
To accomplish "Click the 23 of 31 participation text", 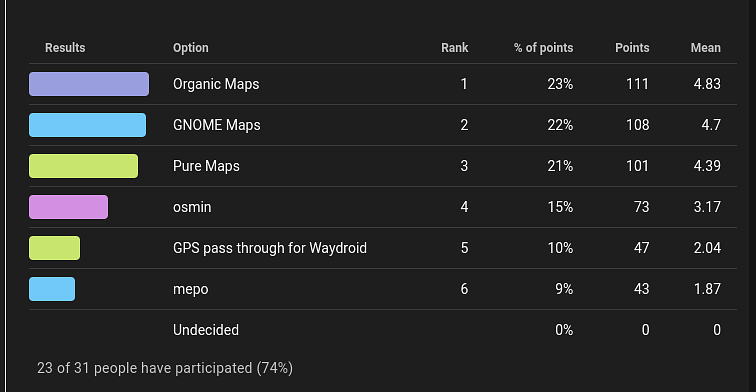I will (x=165, y=368).
